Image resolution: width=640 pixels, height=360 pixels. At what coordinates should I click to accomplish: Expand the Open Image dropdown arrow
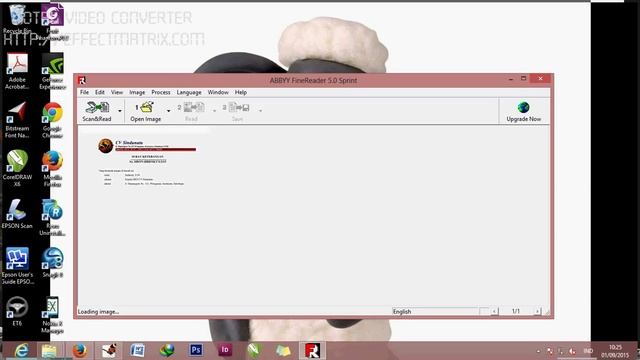point(168,111)
